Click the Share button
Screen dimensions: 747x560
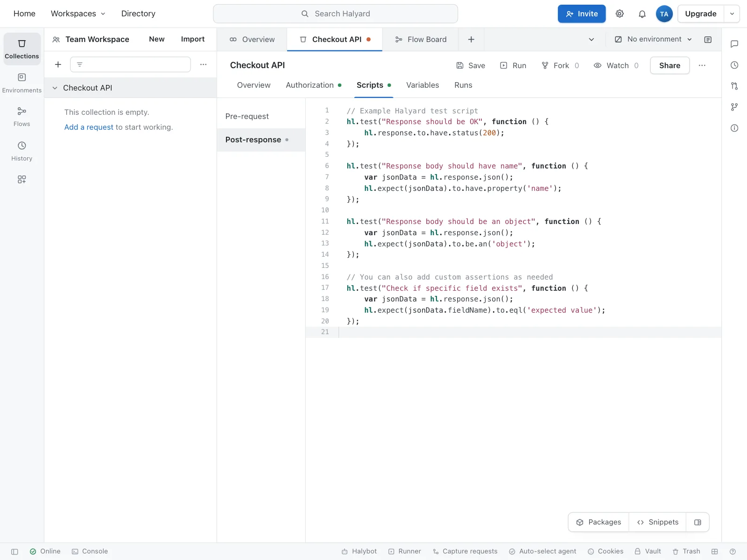[669, 65]
